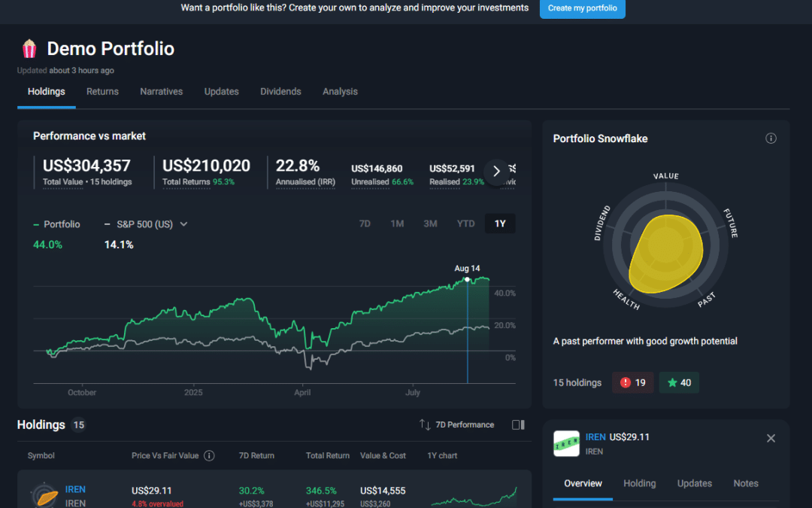Click the 22.8% Annualised (IRR) value

click(x=297, y=166)
